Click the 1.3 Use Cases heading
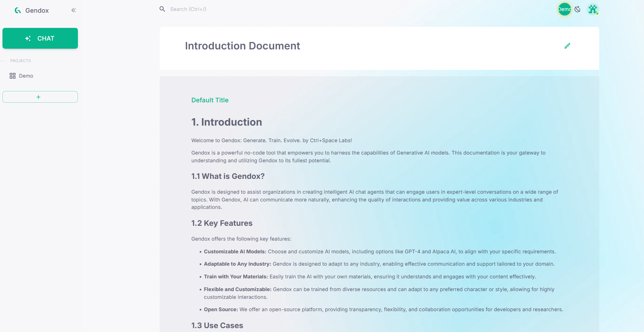The width and height of the screenshot is (644, 332). click(x=217, y=325)
